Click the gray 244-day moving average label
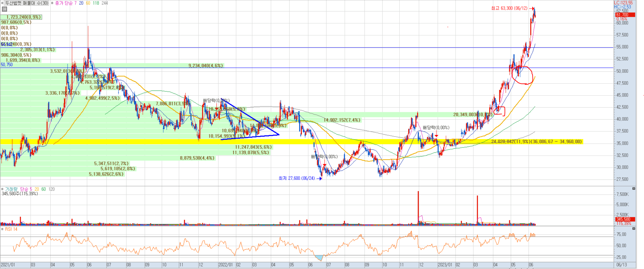This screenshot has height=269, width=644. [x=105, y=3]
